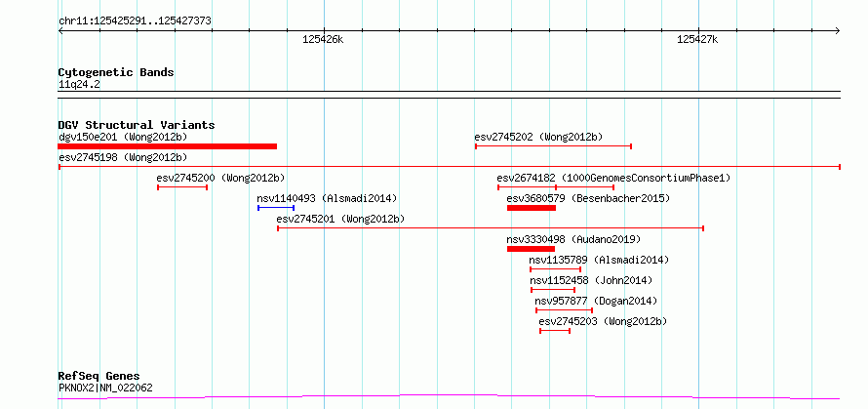Click the esv2745202 red variant bar
Viewport: 868px width, 409px height.
tap(554, 146)
